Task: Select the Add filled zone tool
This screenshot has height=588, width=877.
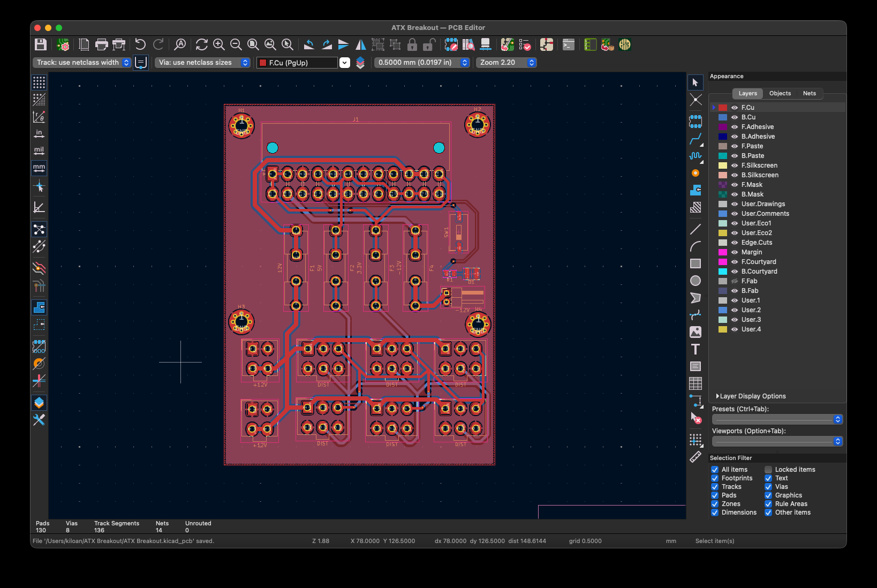Action: tap(695, 190)
